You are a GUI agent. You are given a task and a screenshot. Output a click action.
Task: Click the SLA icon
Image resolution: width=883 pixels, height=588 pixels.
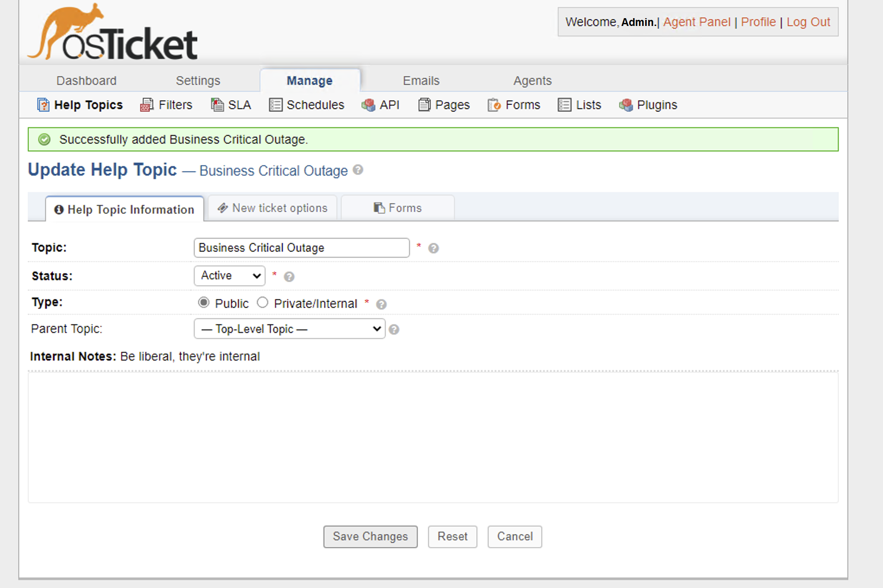[217, 105]
